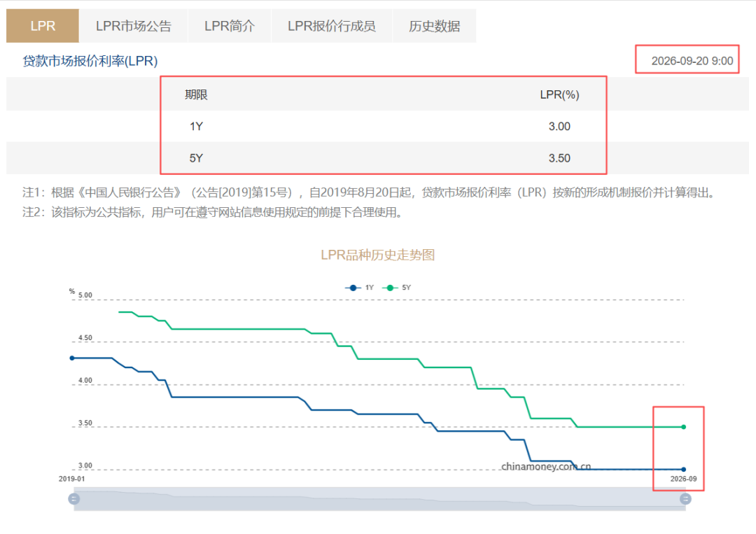
Task: Toggle the 1Y series in chart legend
Action: click(x=360, y=288)
